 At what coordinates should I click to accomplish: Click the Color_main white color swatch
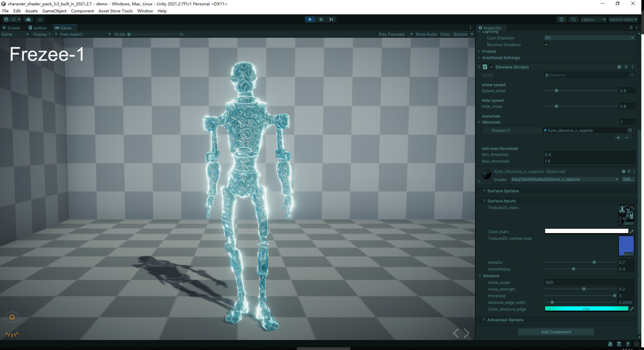586,231
